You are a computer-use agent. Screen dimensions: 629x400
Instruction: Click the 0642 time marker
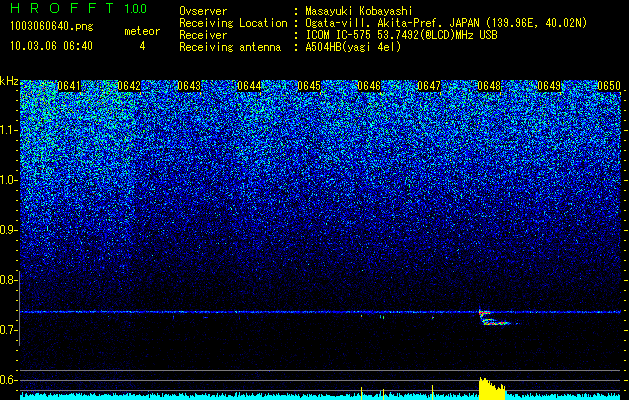pos(129,86)
